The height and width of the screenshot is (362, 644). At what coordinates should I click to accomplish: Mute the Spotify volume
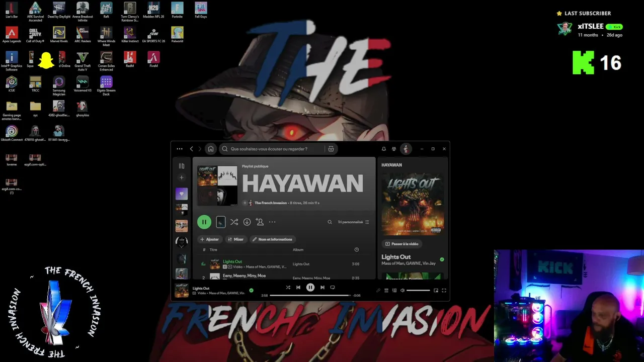(402, 290)
